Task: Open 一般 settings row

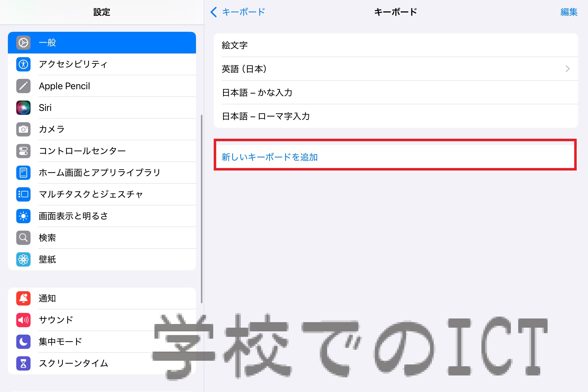Action: click(102, 42)
